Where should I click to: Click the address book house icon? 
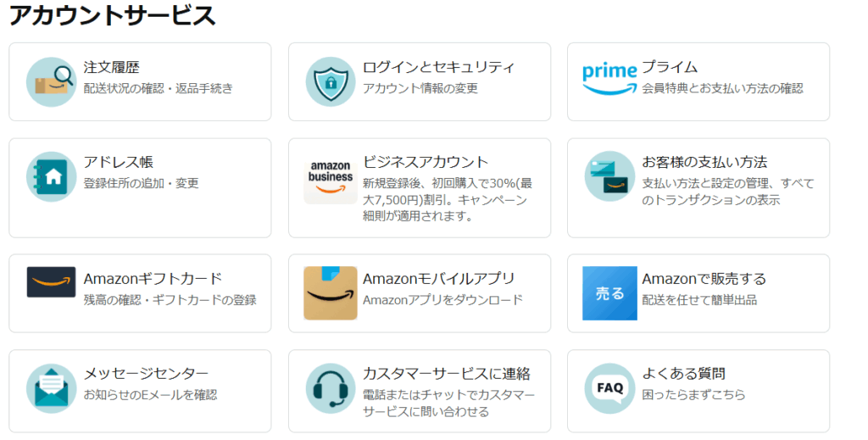coord(52,176)
